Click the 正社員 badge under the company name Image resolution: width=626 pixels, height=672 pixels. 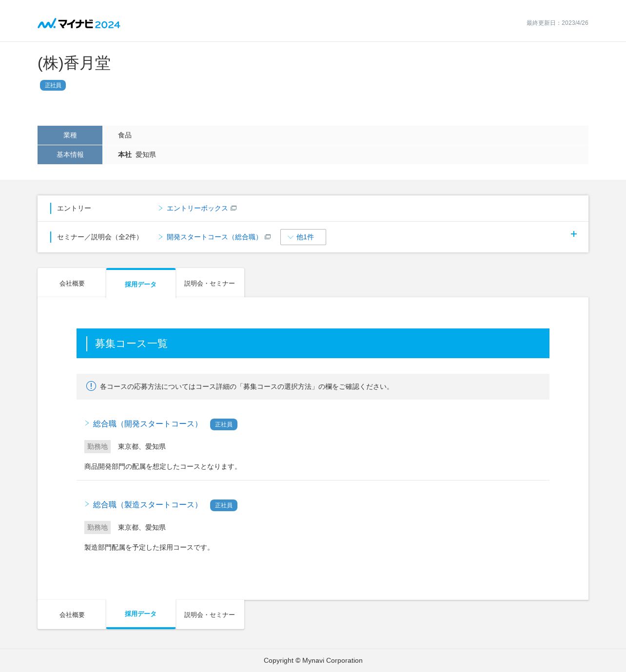(53, 85)
